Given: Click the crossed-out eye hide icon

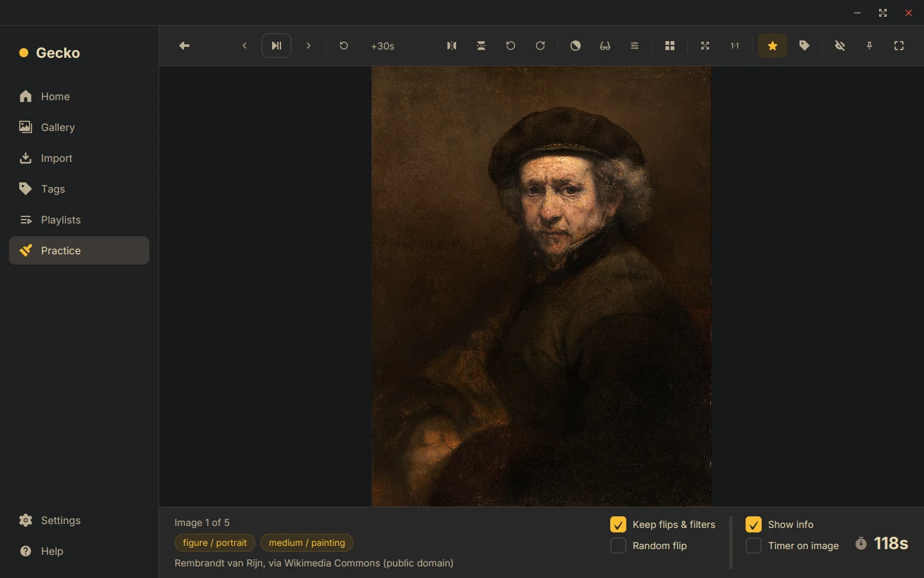Looking at the screenshot, I should (x=840, y=46).
